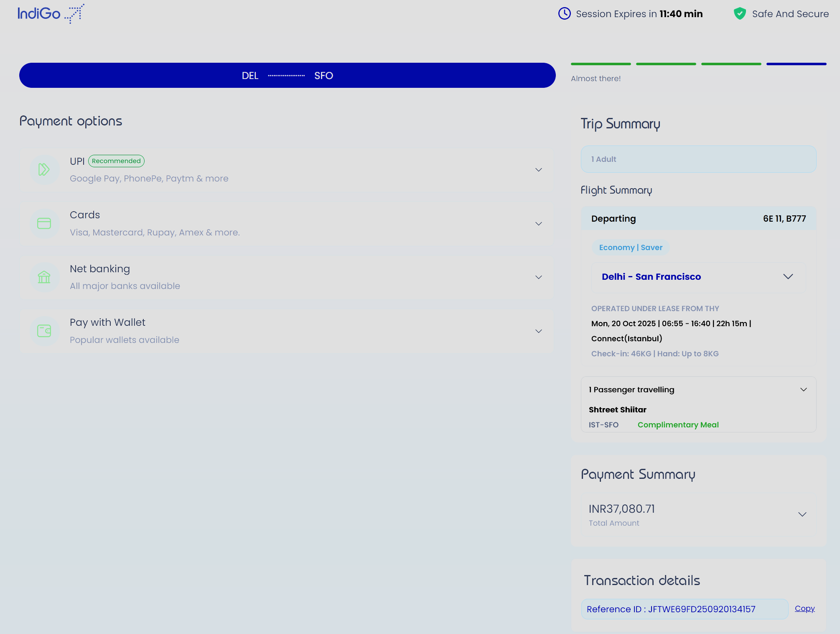Expand 1 Passenger travelling section
The height and width of the screenshot is (634, 840).
(x=803, y=389)
